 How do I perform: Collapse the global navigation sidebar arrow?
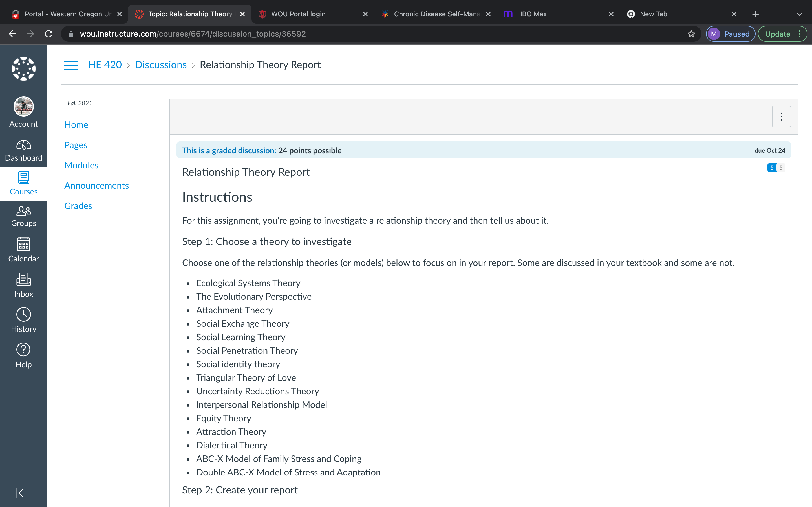[x=23, y=493]
